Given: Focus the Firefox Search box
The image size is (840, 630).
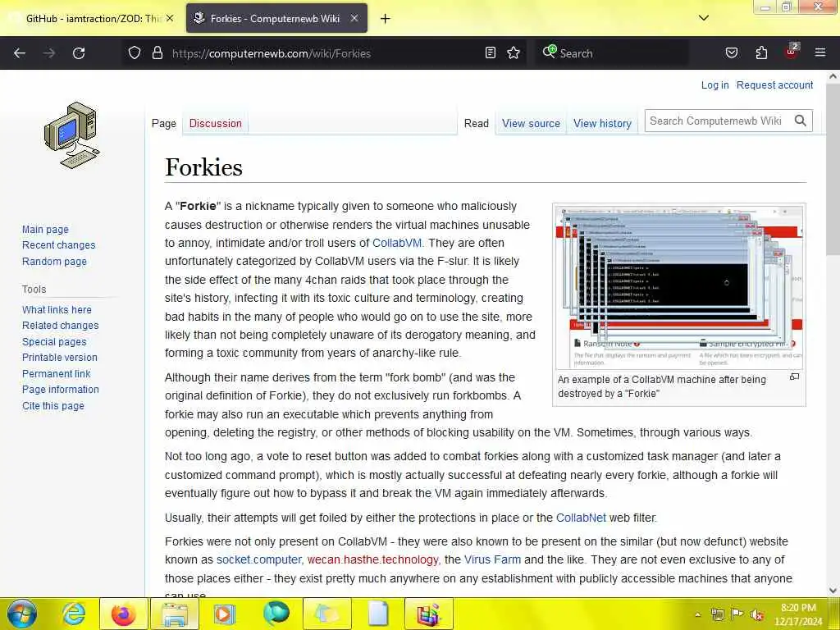Looking at the screenshot, I should point(612,53).
